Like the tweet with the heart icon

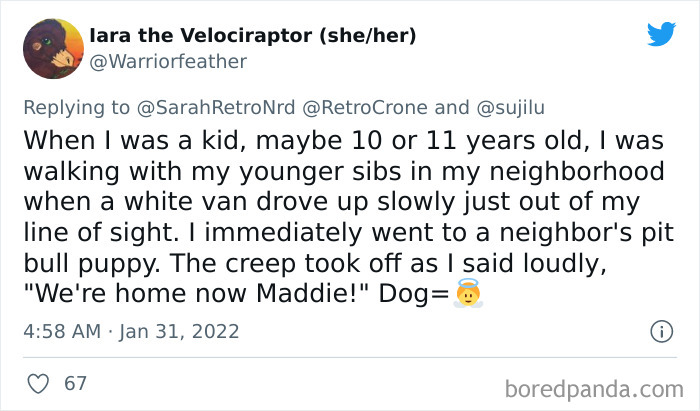pyautogui.click(x=36, y=383)
